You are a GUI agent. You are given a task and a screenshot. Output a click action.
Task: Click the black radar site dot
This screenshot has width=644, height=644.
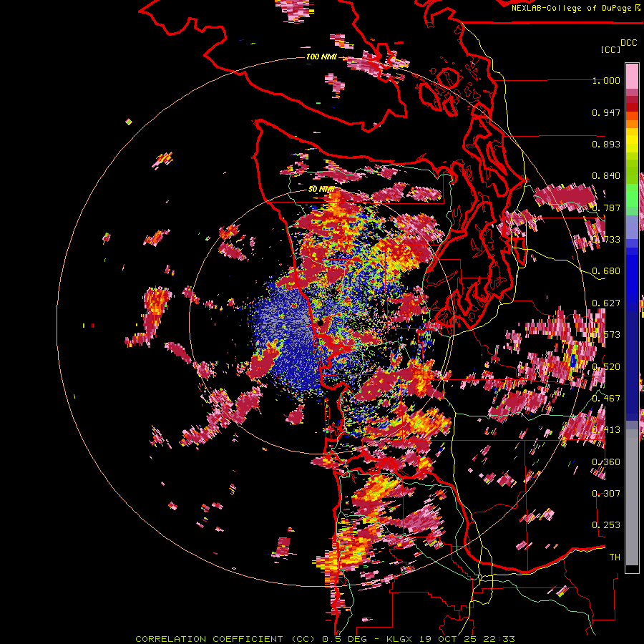(321, 323)
